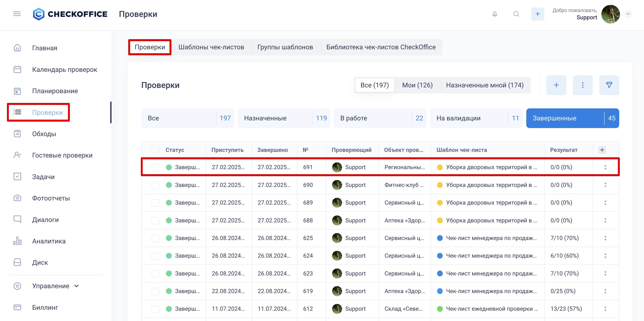The width and height of the screenshot is (644, 321).
Task: Click the yellow template color dot in row 689
Action: click(x=440, y=203)
